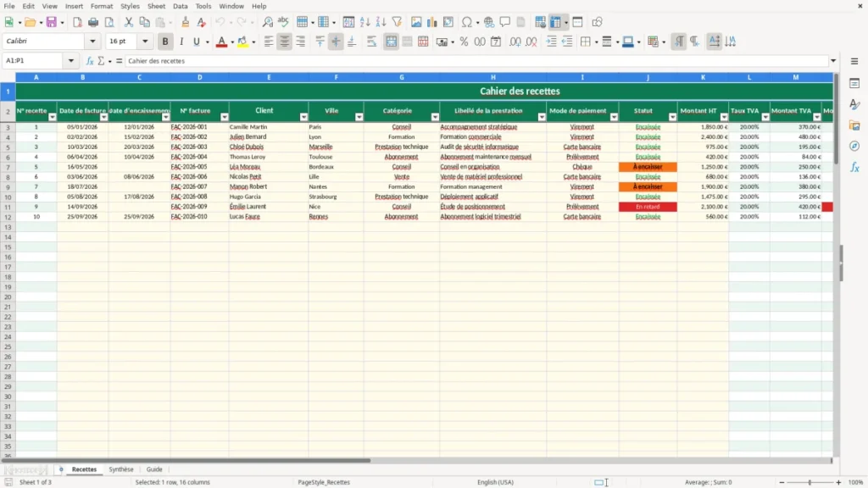
Task: Toggle Underline formatting
Action: click(x=197, y=42)
